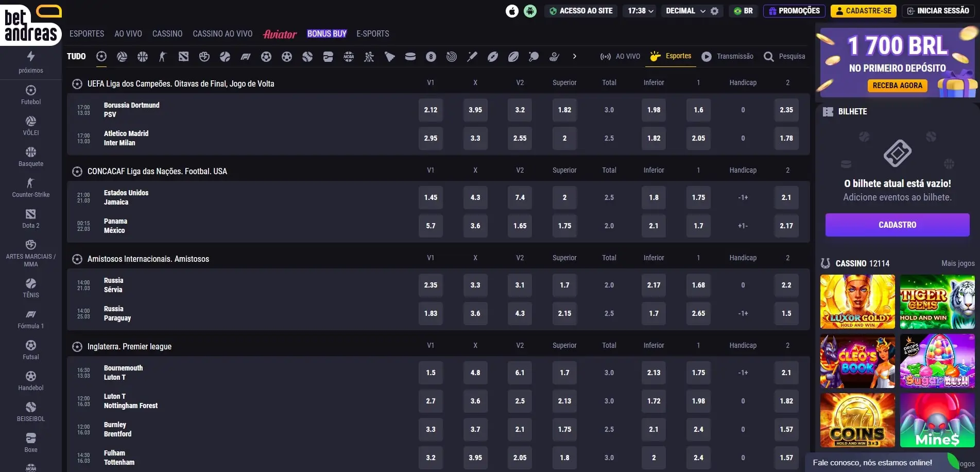Click the Apple iOS app icon
The image size is (980, 472).
[x=512, y=11]
